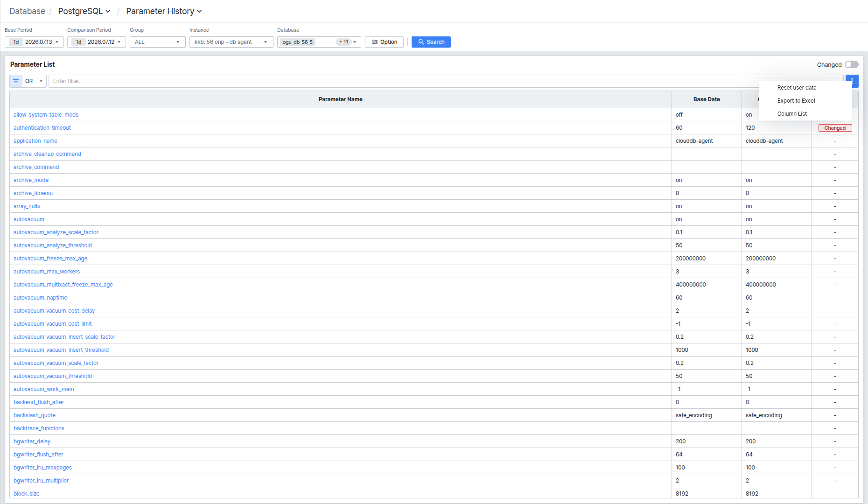The height and width of the screenshot is (504, 868).
Task: Click the filter icon beside OR
Action: [16, 81]
